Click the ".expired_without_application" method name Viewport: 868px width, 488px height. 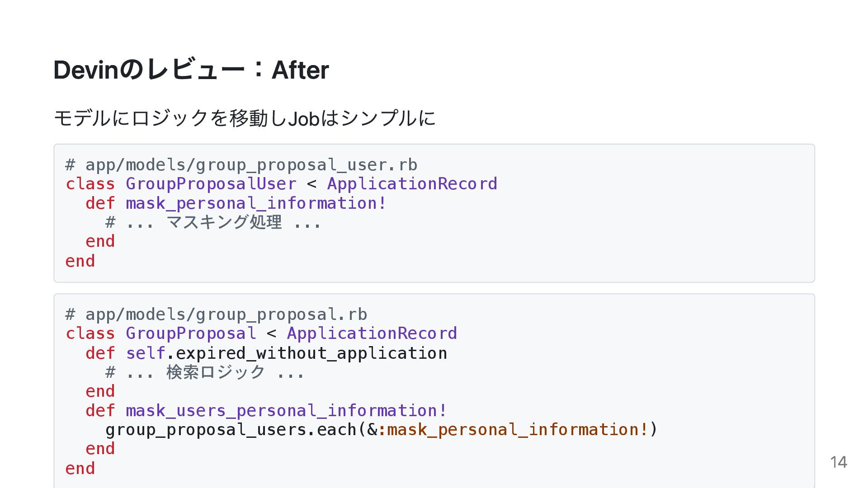coord(307,353)
